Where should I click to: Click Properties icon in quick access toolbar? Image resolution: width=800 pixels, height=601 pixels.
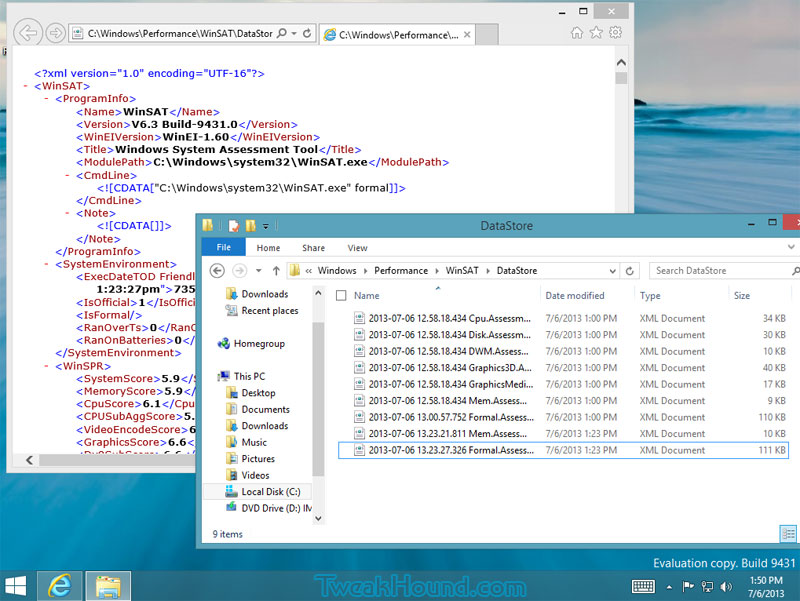coord(234,226)
